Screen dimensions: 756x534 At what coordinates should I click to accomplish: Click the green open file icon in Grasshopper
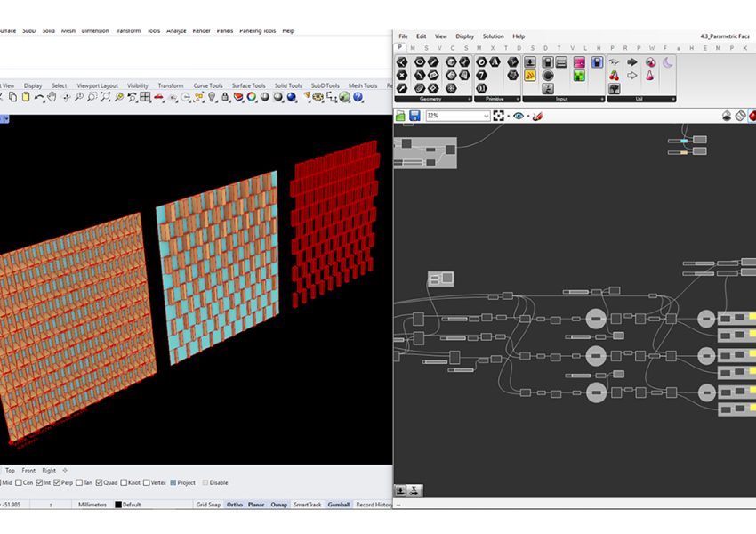[401, 116]
